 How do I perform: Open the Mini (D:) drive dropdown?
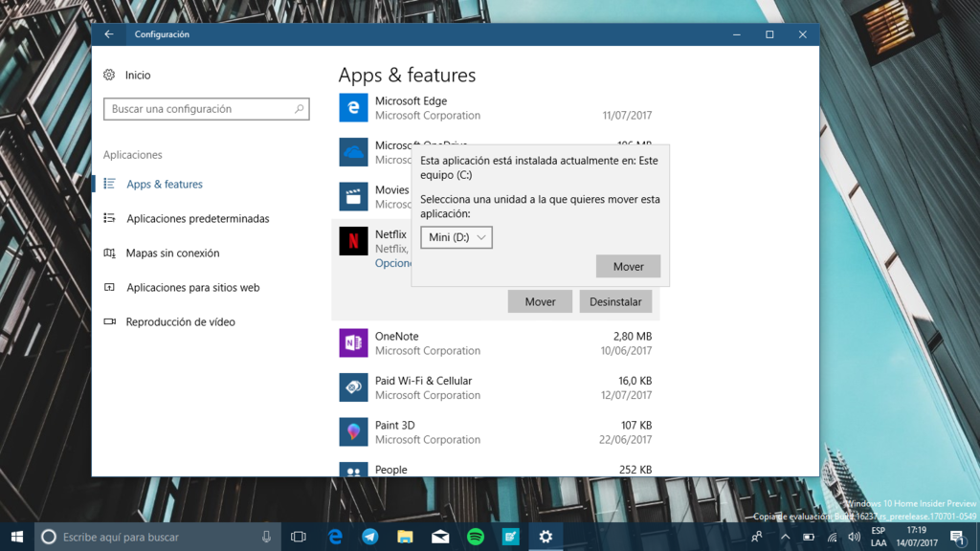[x=457, y=237]
